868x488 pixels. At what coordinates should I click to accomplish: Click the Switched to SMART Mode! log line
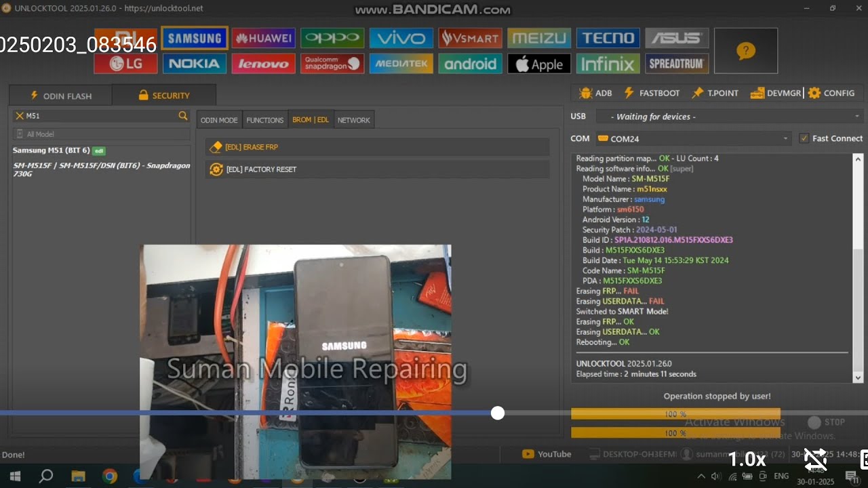(x=623, y=311)
